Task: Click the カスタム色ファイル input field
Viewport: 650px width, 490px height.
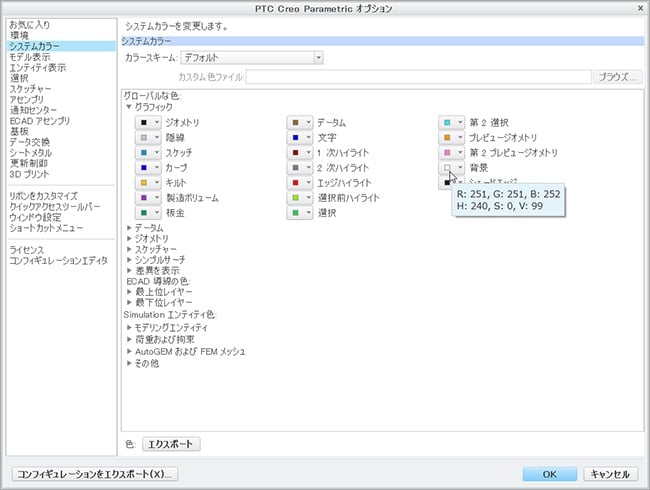Action: click(419, 77)
